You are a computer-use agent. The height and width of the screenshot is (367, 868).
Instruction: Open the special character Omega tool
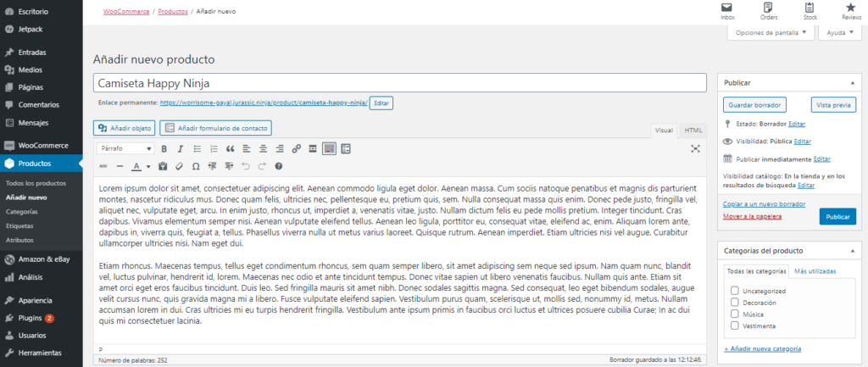tap(196, 165)
